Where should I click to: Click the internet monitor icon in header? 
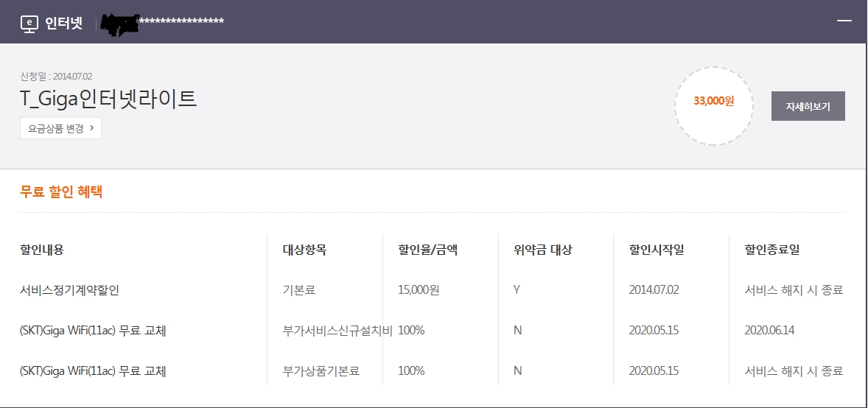pyautogui.click(x=29, y=22)
